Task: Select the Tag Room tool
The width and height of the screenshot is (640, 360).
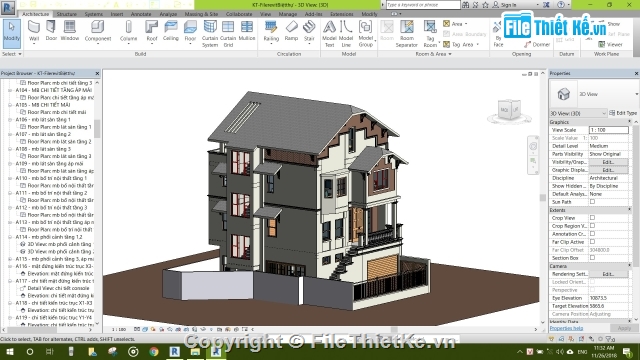Action: pos(430,34)
